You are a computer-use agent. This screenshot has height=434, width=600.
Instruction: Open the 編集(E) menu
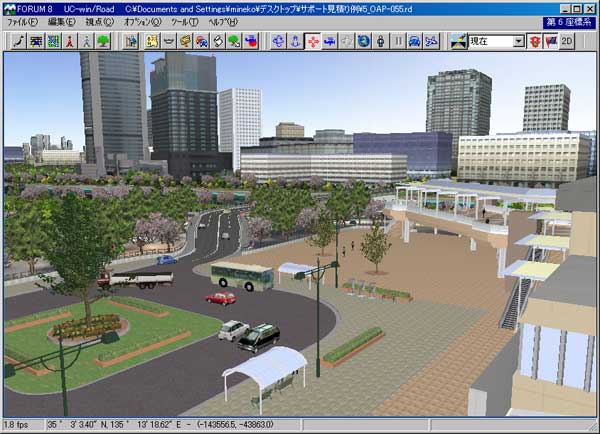tap(61, 22)
